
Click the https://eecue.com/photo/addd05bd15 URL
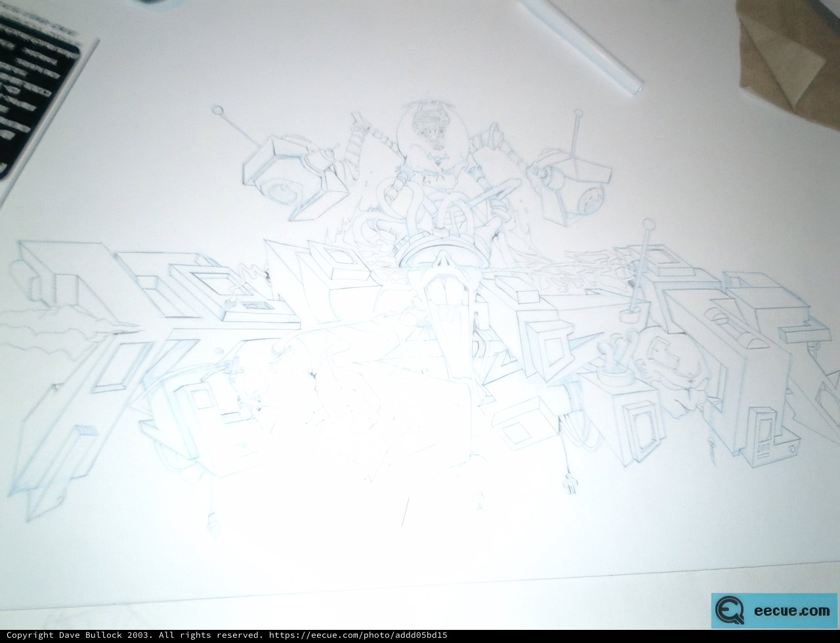point(358,635)
